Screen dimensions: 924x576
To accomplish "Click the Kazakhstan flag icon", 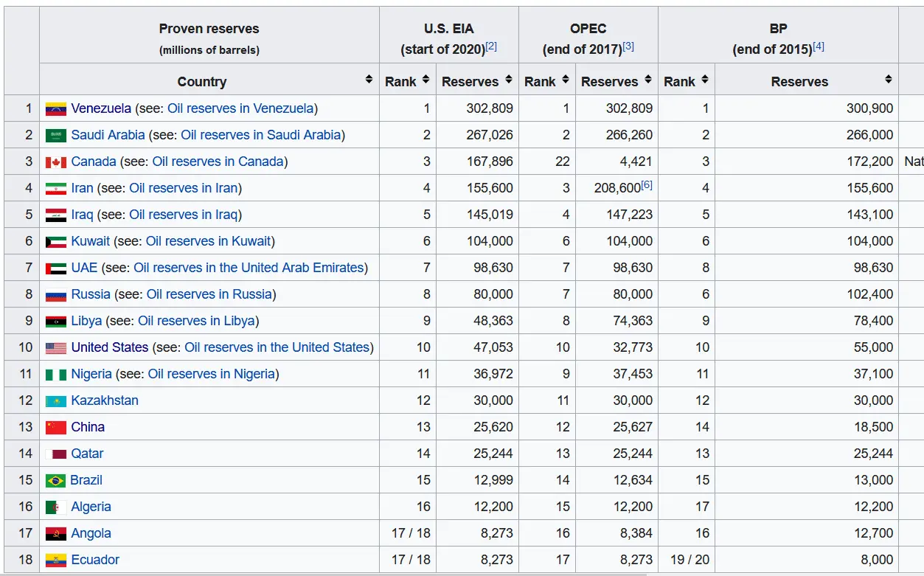I will [56, 401].
